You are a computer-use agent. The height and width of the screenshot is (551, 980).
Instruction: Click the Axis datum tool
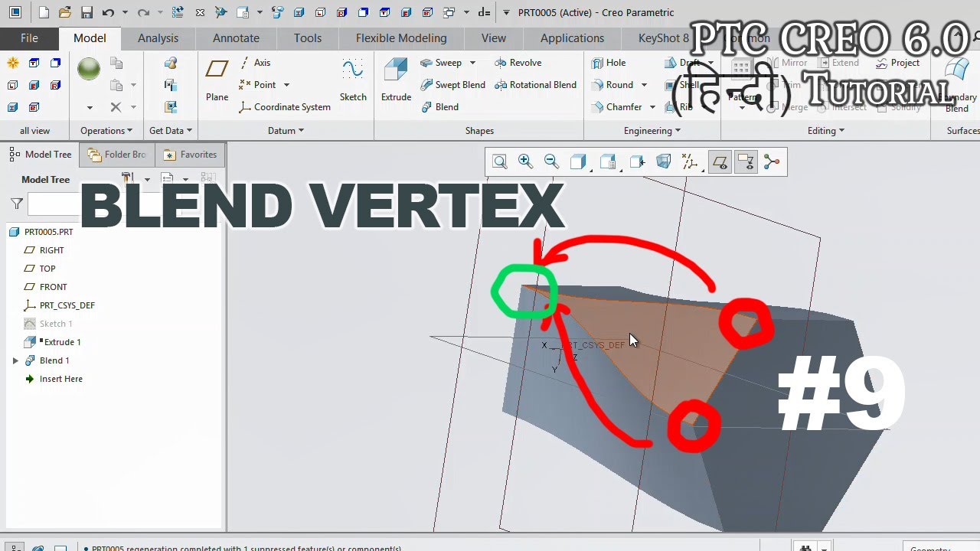click(254, 63)
